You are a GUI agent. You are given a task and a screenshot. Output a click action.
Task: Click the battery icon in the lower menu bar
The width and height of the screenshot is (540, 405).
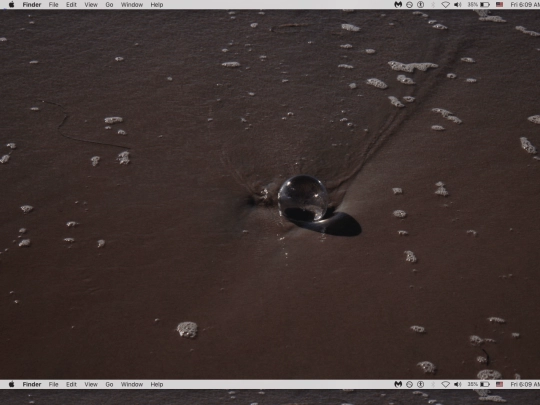point(485,384)
